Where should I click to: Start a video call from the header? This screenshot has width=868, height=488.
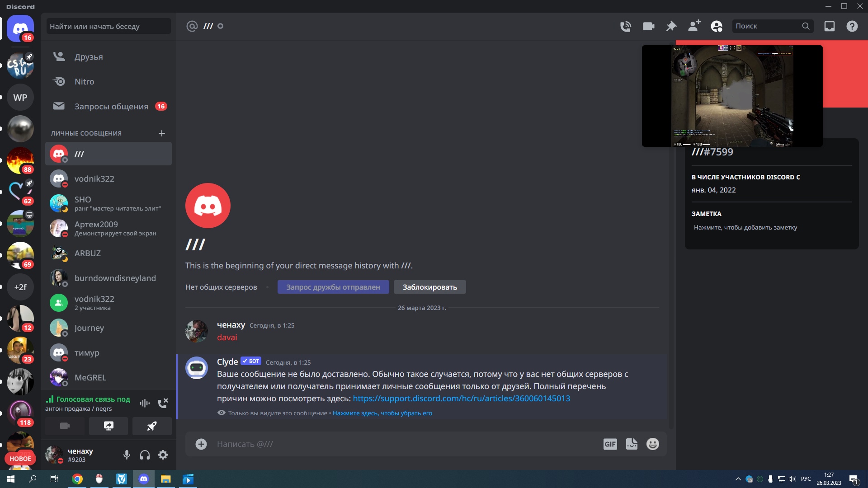coord(648,26)
